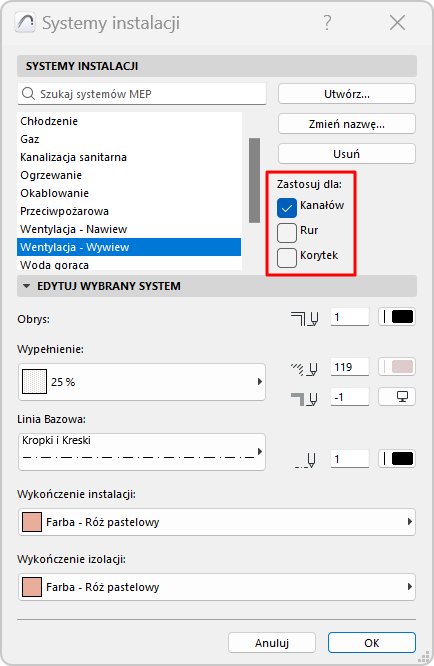
Task: Select Kanalizacja sanitarna in the list
Action: click(x=129, y=157)
